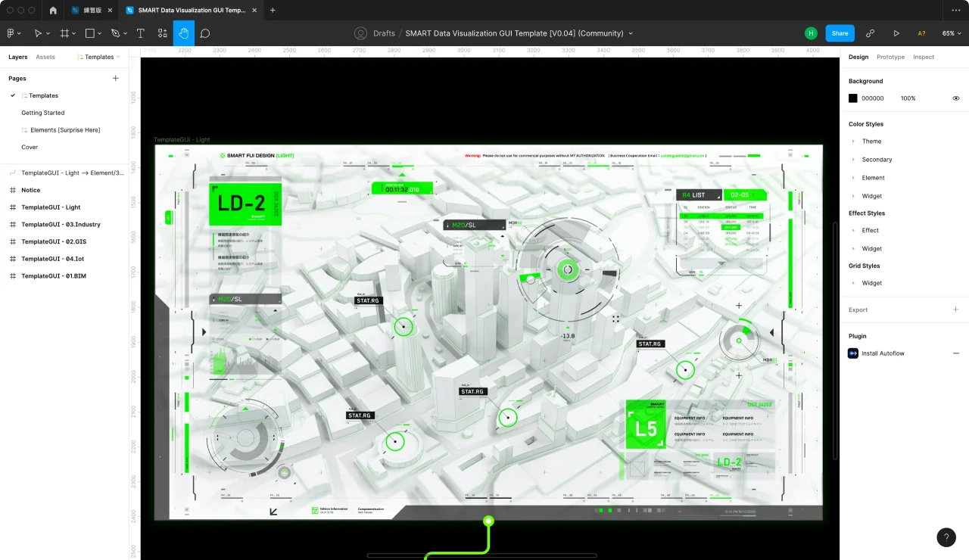Image resolution: width=969 pixels, height=560 pixels.
Task: Add a new page with the plus icon
Action: (x=116, y=79)
